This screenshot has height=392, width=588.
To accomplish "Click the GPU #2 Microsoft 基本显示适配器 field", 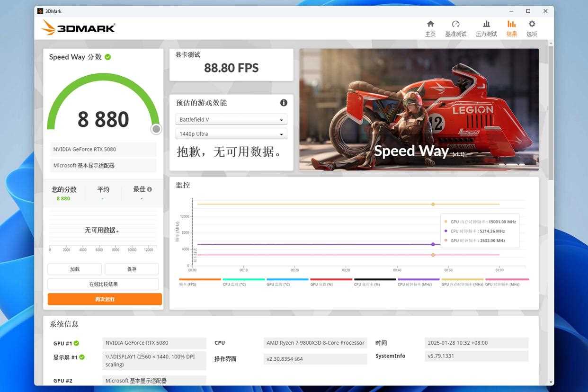I will (x=154, y=381).
